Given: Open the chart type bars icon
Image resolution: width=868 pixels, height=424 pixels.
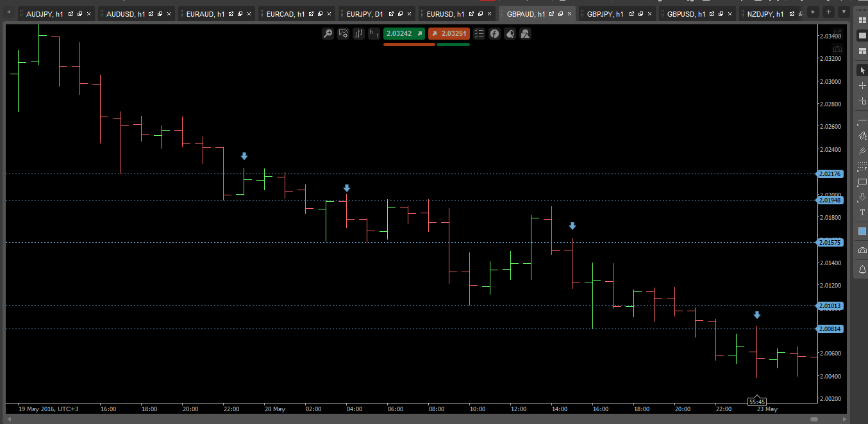Looking at the screenshot, I should 359,33.
